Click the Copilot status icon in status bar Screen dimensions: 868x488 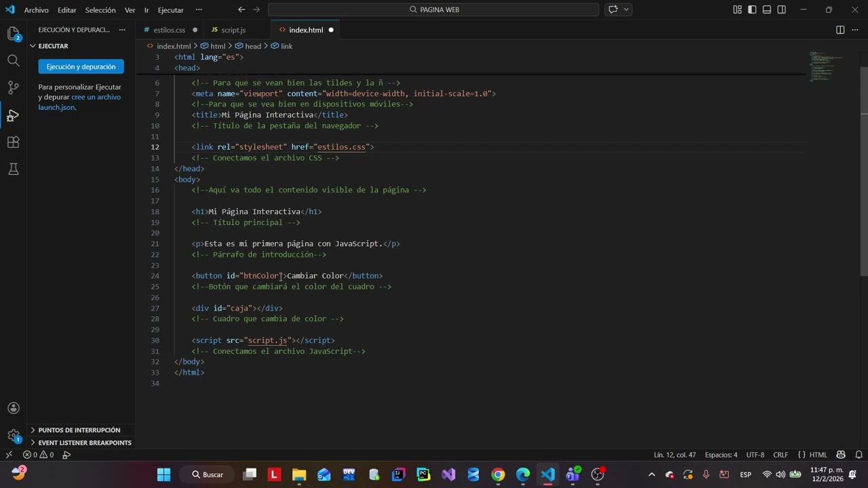click(x=841, y=455)
